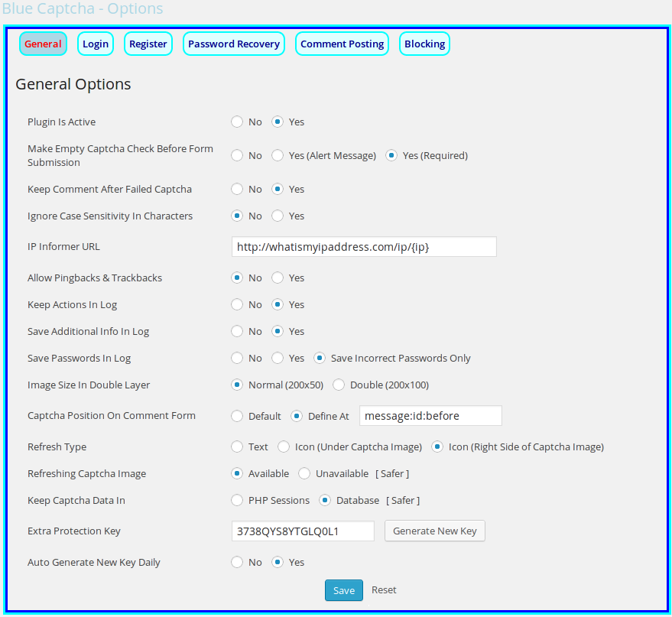Select No for Save Passwords In Log
The image size is (672, 617).
237,358
